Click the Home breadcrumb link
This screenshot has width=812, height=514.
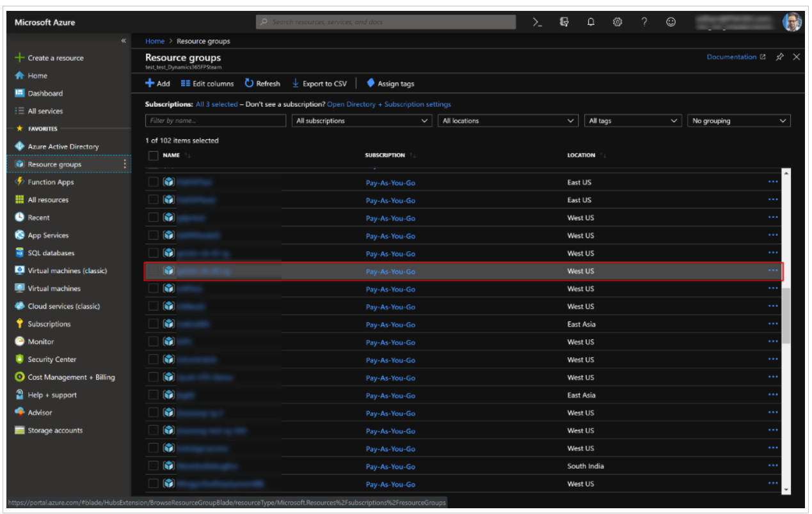coord(155,41)
